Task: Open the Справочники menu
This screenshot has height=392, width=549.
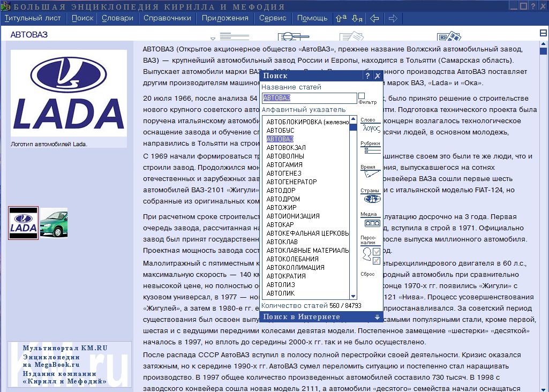Action: pos(167,18)
